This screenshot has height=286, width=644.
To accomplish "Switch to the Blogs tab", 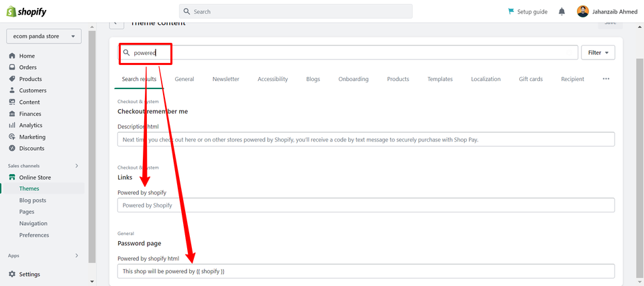I will point(313,79).
